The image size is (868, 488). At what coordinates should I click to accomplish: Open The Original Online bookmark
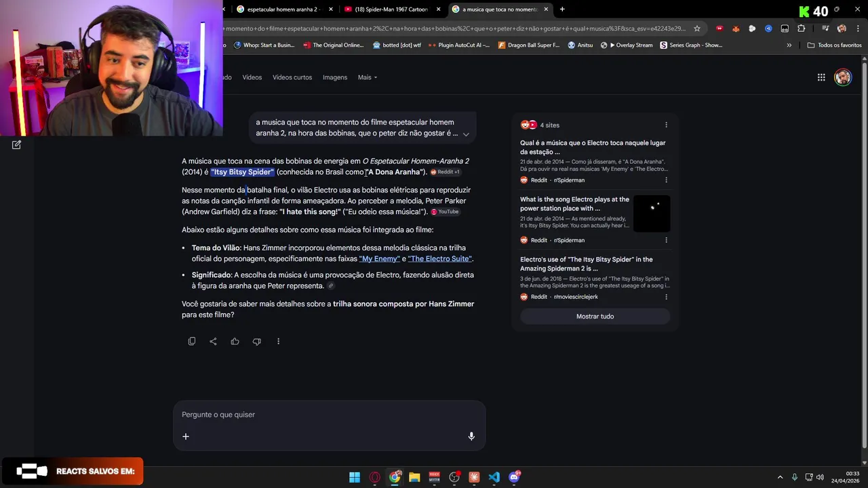[333, 45]
